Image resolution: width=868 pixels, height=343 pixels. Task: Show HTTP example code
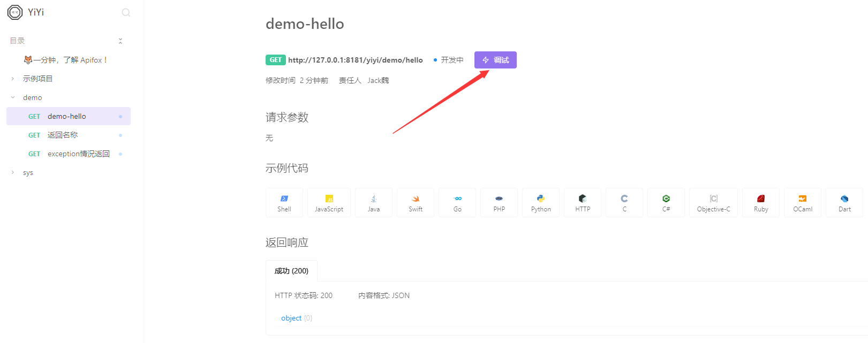(583, 202)
